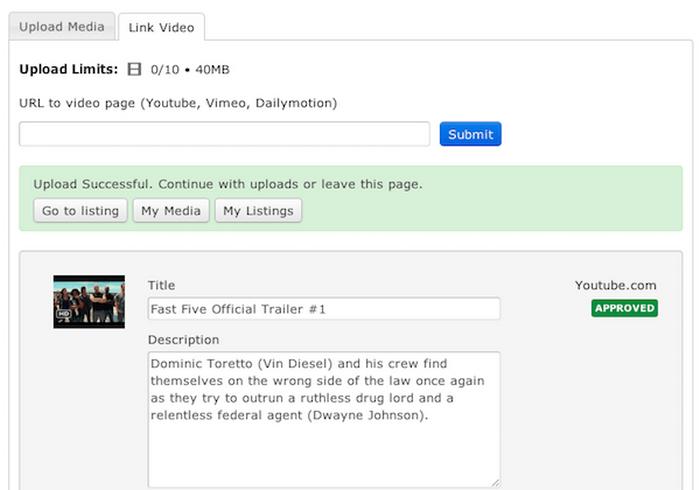Click the 0/10 upload count text

coord(166,70)
